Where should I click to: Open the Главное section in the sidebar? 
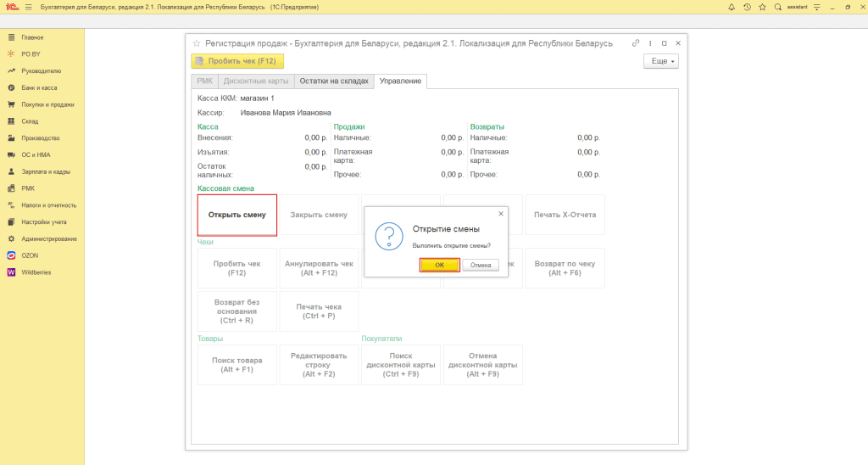point(32,37)
